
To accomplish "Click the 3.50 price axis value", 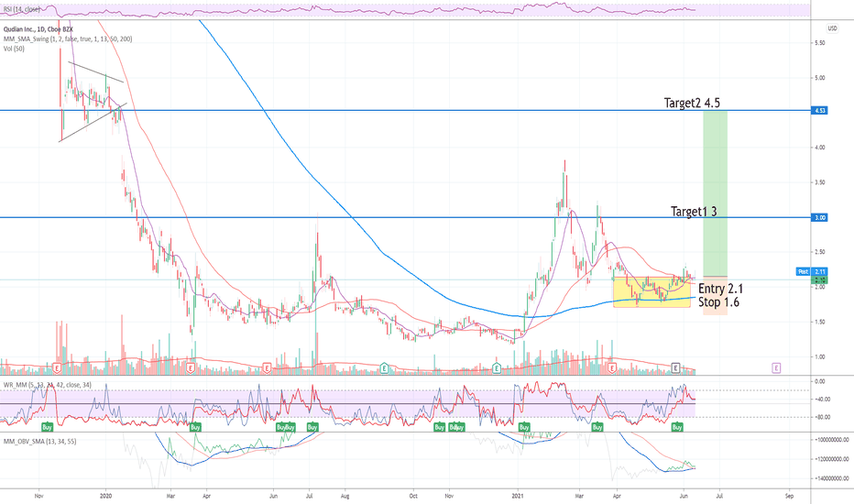I will coord(819,182).
